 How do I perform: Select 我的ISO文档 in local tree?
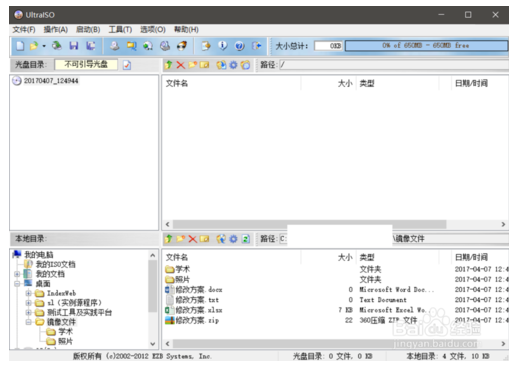(x=55, y=264)
